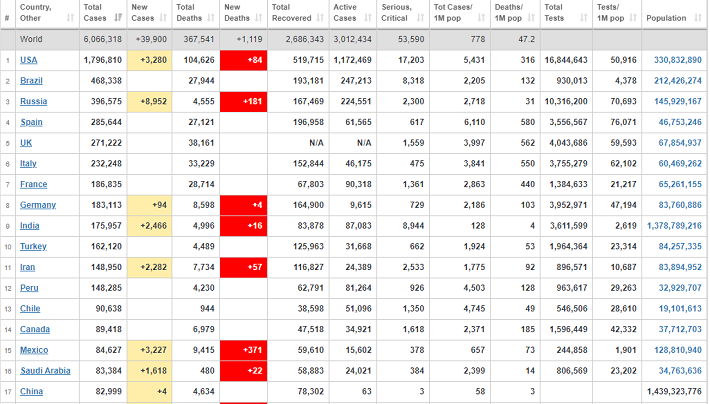This screenshot has height=404, width=710.
Task: Open the Brazil country link
Action: 31,81
